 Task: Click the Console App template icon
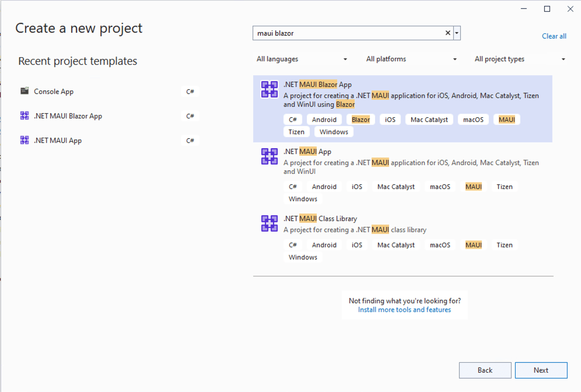click(x=24, y=91)
